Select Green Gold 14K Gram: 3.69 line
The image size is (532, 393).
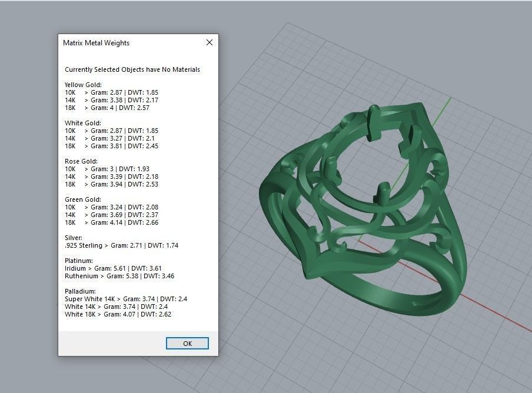pyautogui.click(x=111, y=215)
